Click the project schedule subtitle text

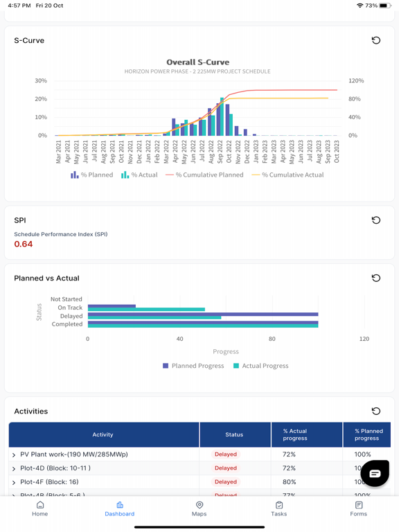point(197,71)
